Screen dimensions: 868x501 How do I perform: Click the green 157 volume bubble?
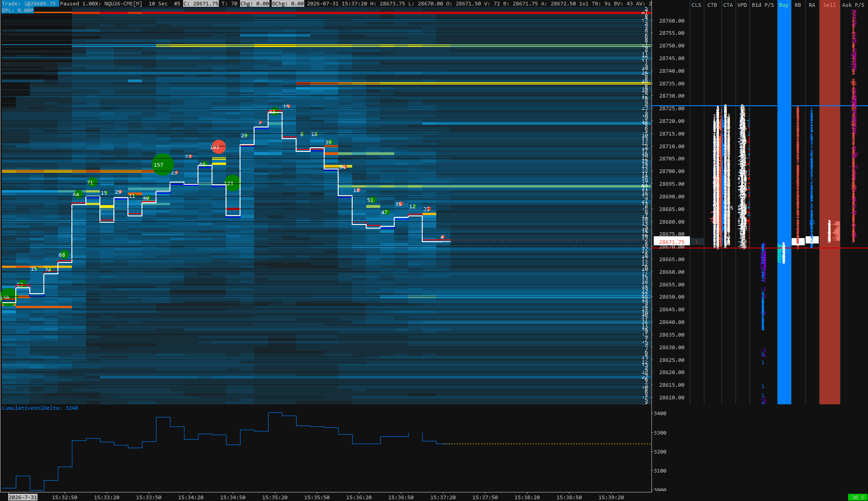(163, 164)
